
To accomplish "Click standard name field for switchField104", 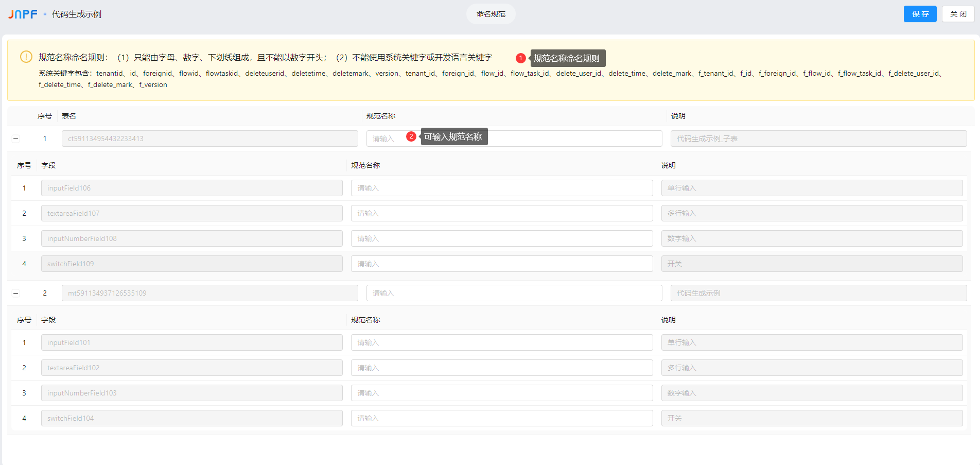I will (501, 418).
